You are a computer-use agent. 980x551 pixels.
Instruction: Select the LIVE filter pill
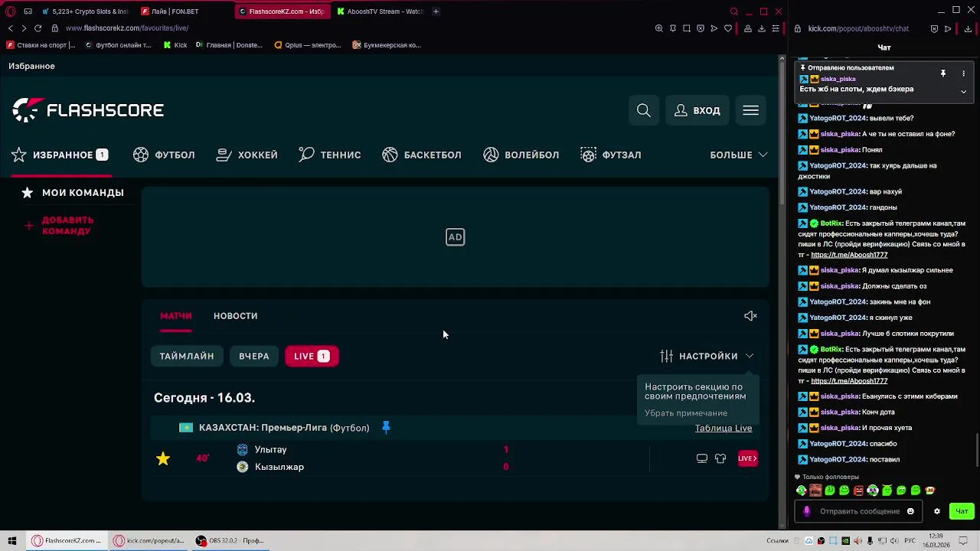pos(312,356)
